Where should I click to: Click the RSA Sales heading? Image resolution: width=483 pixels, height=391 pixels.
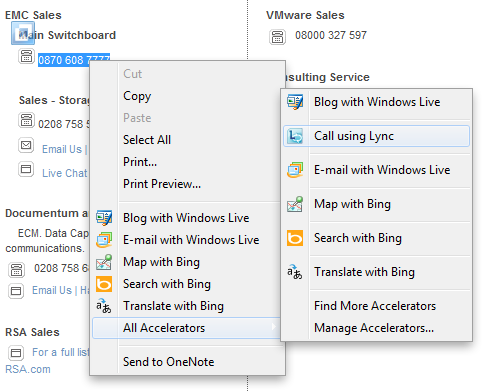[32, 332]
